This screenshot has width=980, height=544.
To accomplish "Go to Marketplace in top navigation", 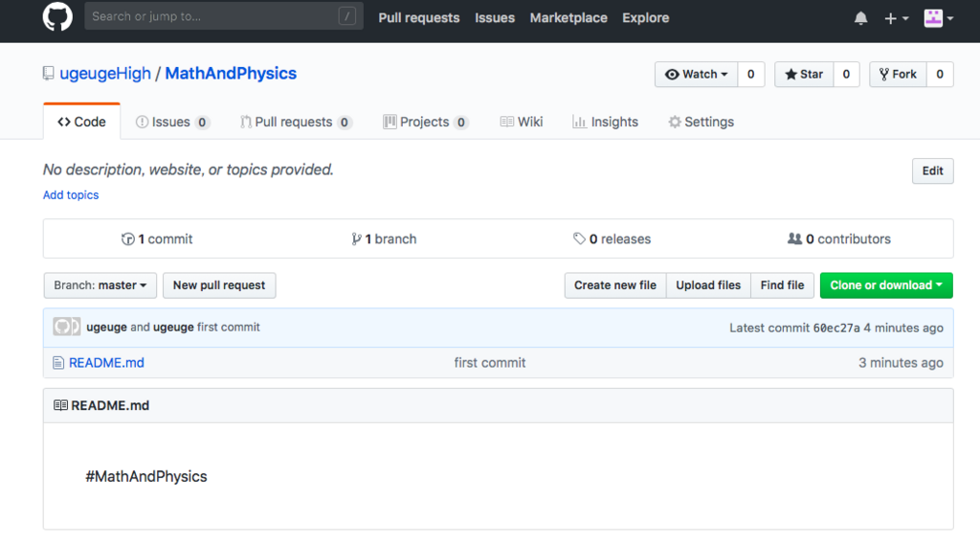I will pos(568,18).
